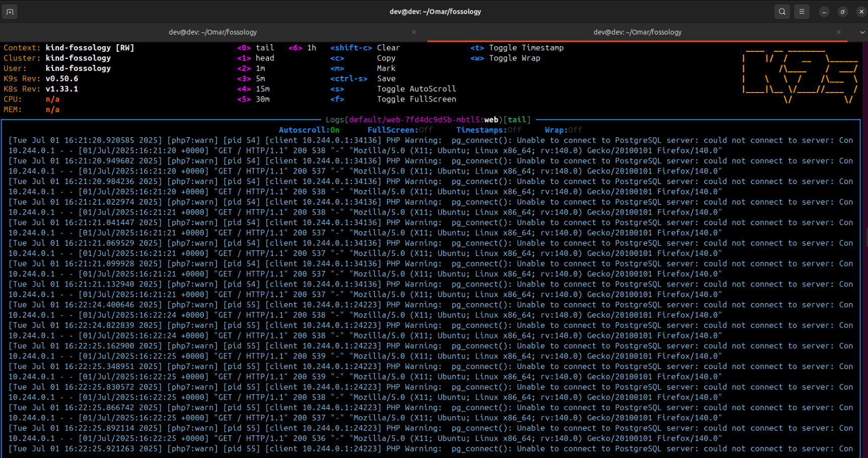The width and height of the screenshot is (868, 458).
Task: Click the CPU n/a value
Action: pos(53,100)
